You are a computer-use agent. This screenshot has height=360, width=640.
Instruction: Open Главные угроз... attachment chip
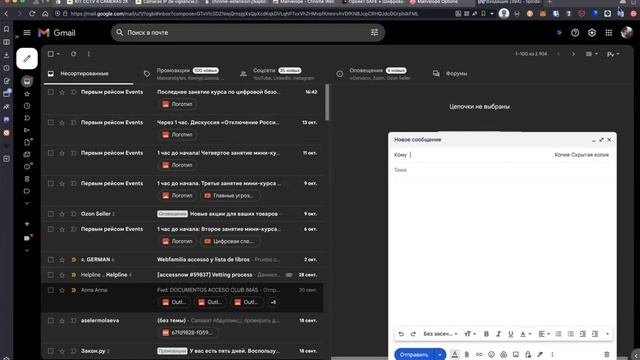point(230,196)
